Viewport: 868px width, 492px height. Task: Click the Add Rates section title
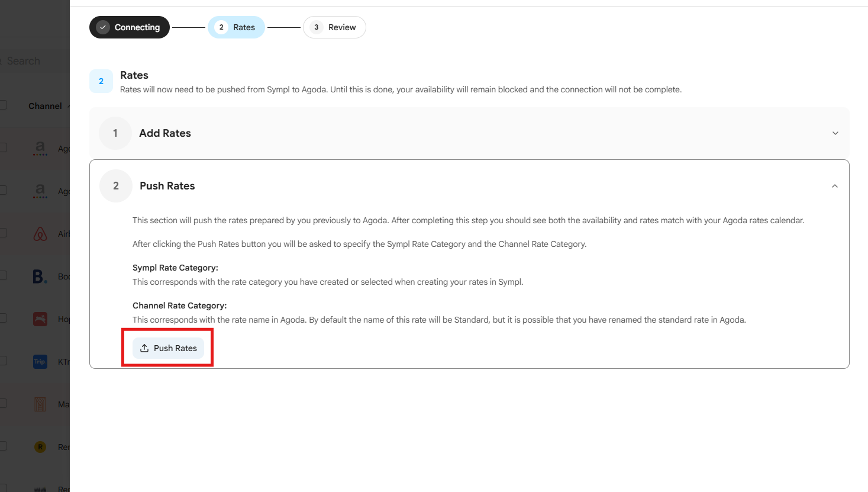[165, 133]
